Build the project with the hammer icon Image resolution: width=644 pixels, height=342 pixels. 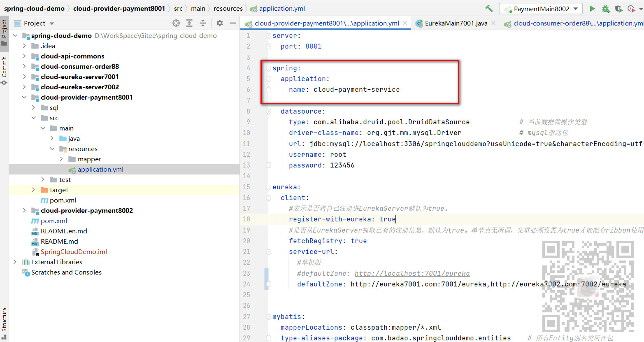(489, 8)
